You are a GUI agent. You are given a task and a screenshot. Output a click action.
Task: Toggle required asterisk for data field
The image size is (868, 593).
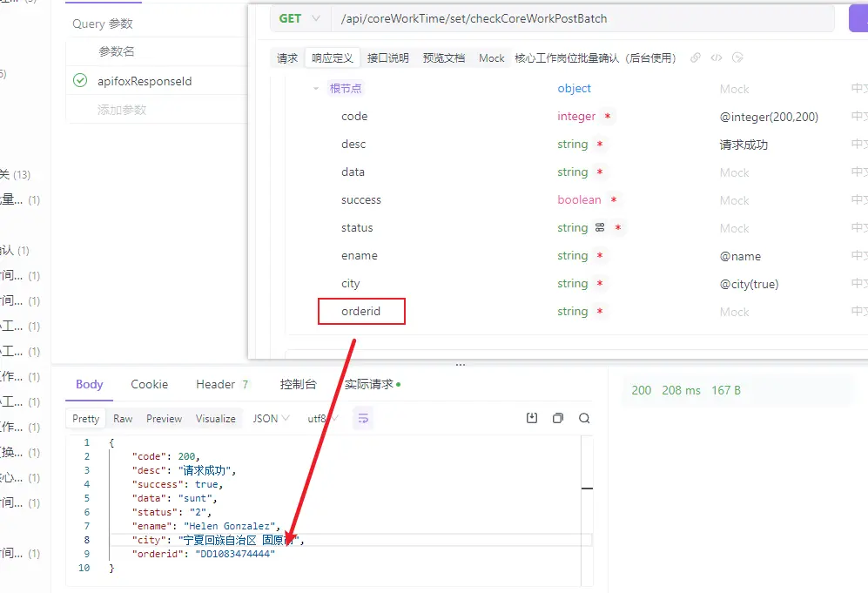pyautogui.click(x=600, y=172)
